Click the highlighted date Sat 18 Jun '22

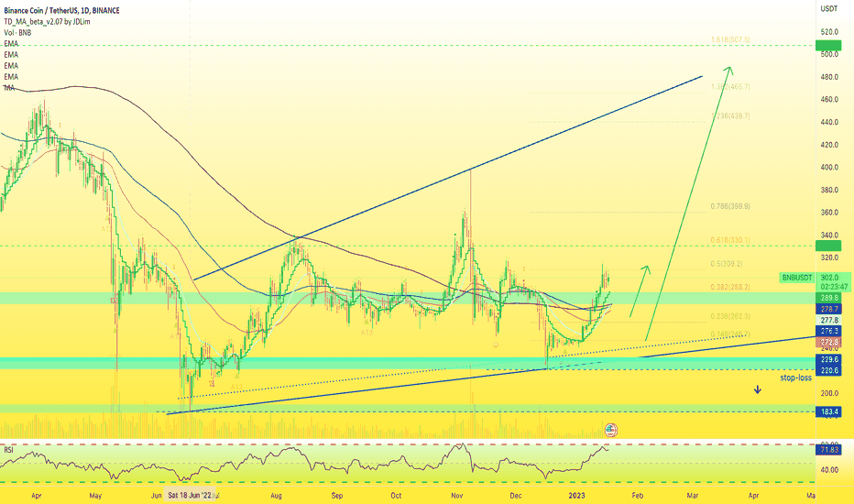[191, 495]
